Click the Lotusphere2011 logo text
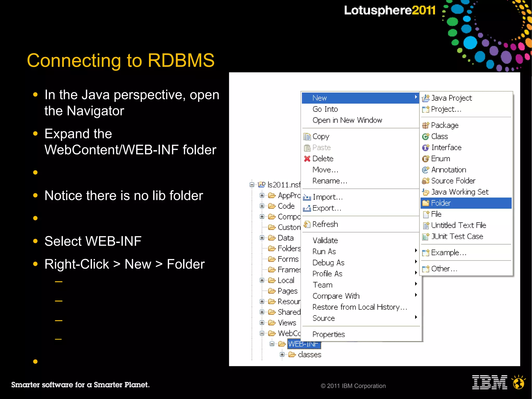Screen dimensions: 532x399 click(x=390, y=10)
